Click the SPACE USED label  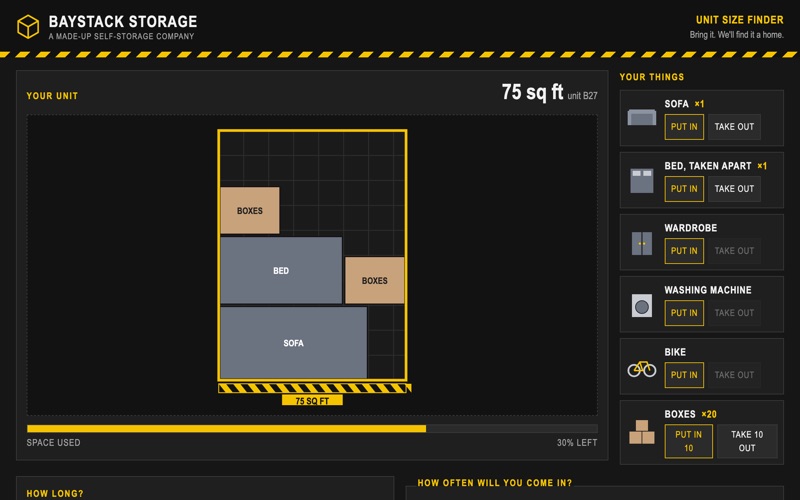[x=53, y=443]
